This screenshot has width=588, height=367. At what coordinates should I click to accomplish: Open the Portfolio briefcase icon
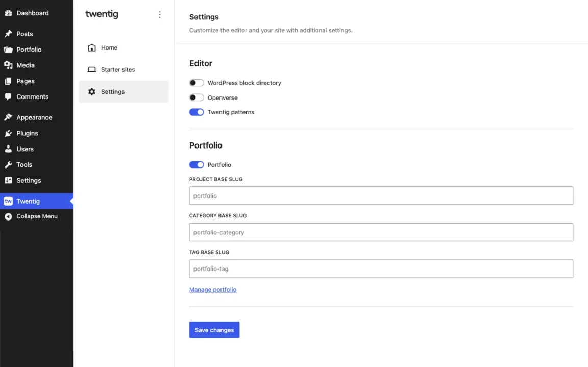pos(8,49)
